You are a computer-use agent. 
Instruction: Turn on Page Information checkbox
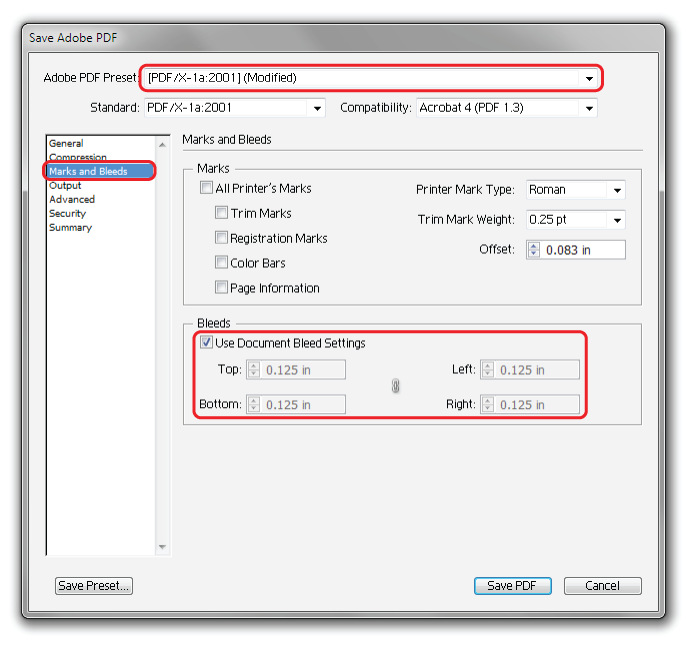point(222,288)
